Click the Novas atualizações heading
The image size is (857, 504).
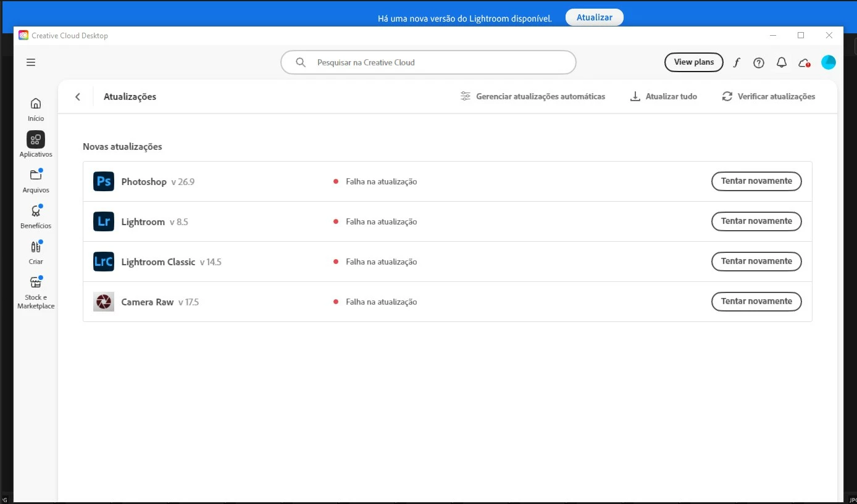point(122,147)
